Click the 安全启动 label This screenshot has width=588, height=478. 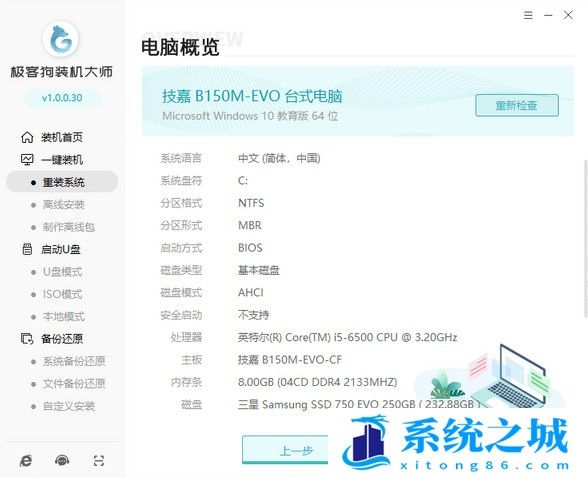point(181,315)
